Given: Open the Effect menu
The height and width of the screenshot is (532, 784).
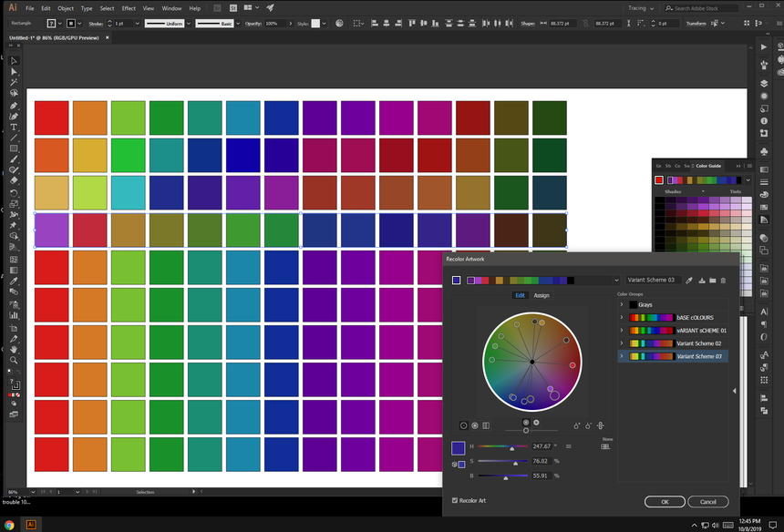Looking at the screenshot, I should (x=129, y=8).
